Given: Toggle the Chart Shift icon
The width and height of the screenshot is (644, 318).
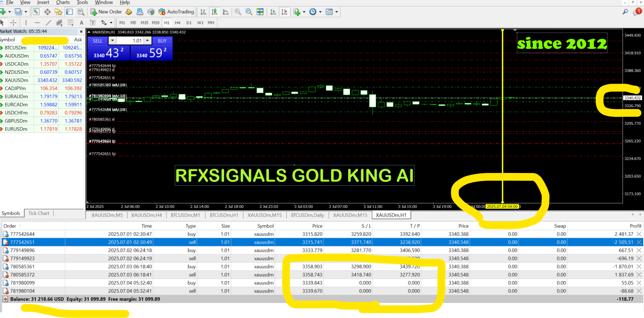Looking at the screenshot, I should pos(285,12).
